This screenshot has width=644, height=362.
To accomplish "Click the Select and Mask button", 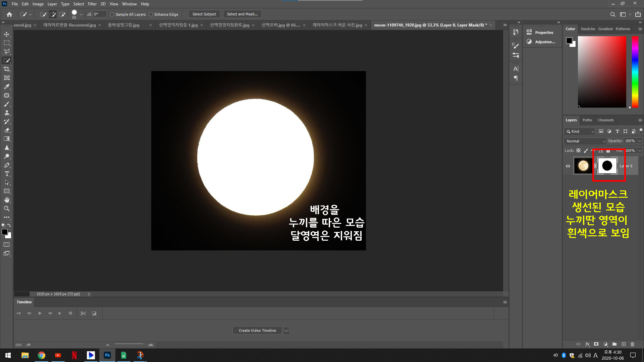I will coord(242,14).
